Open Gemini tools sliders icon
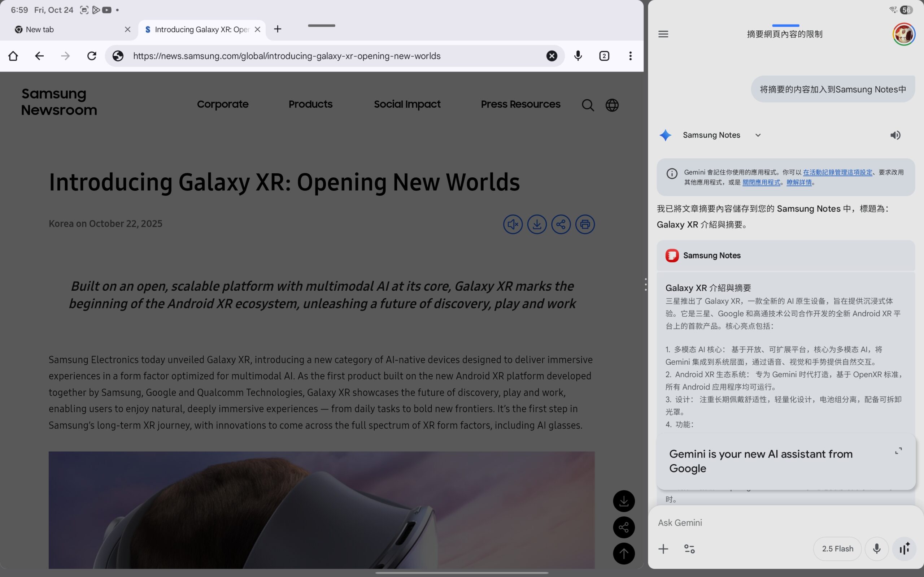This screenshot has height=577, width=924. [x=689, y=549]
